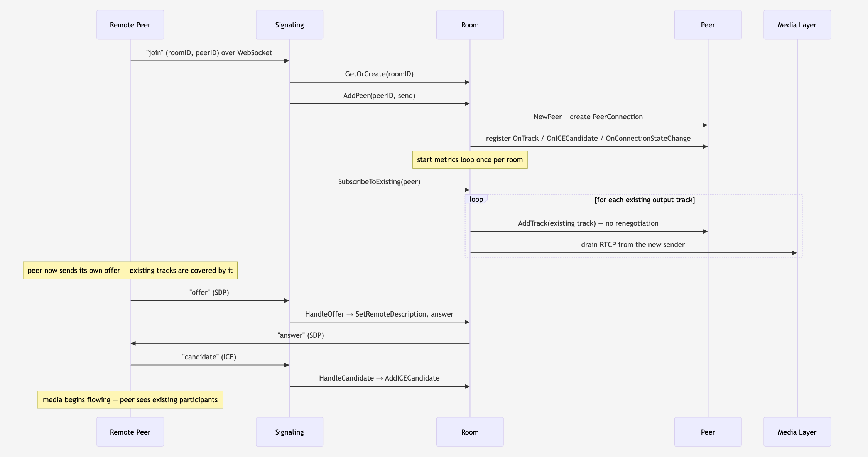The image size is (868, 457).
Task: Select the HandleOffer → SetRemoteDescription, answer label
Action: click(379, 314)
